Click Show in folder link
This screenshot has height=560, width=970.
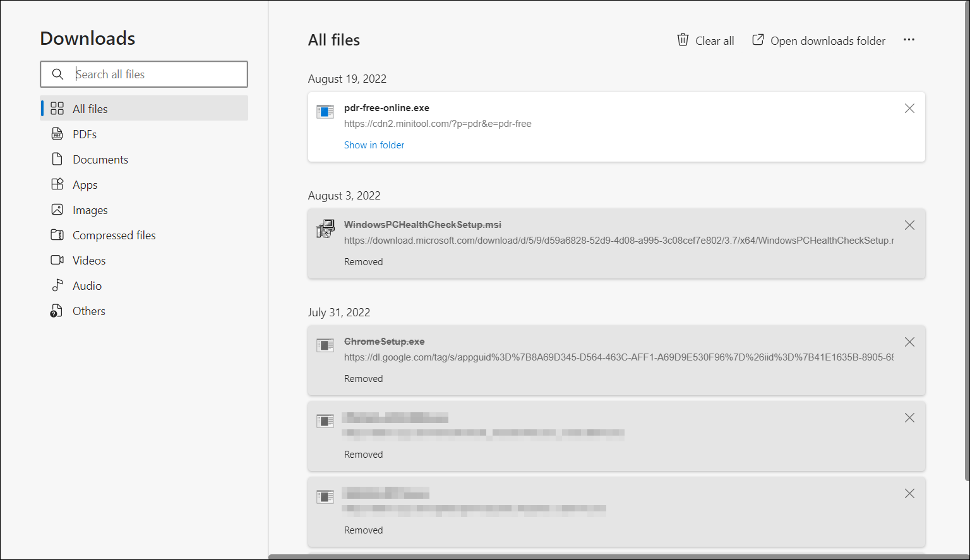click(374, 145)
